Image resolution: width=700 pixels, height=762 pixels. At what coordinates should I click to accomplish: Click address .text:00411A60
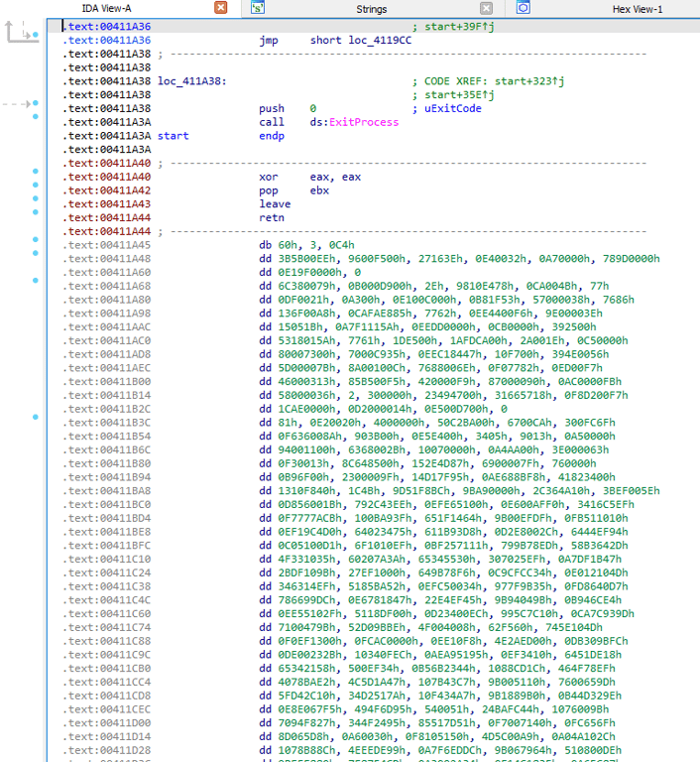107,272
